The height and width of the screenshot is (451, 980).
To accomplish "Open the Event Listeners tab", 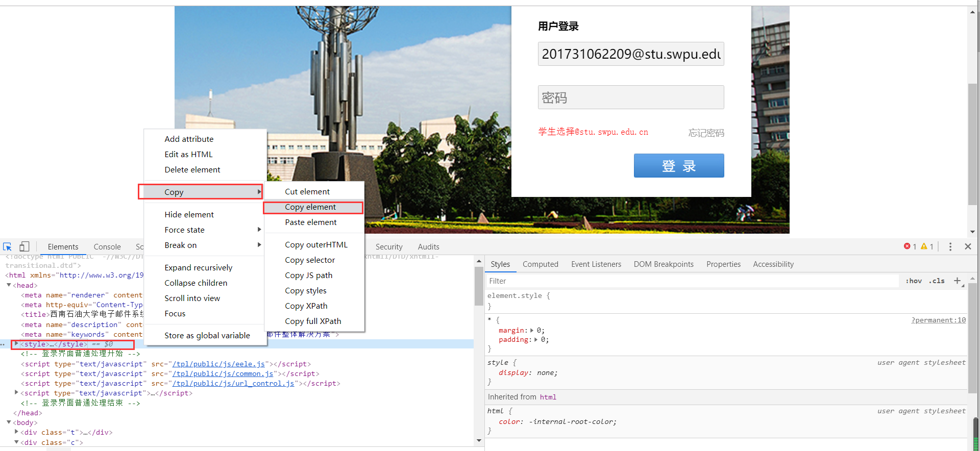I will 596,264.
